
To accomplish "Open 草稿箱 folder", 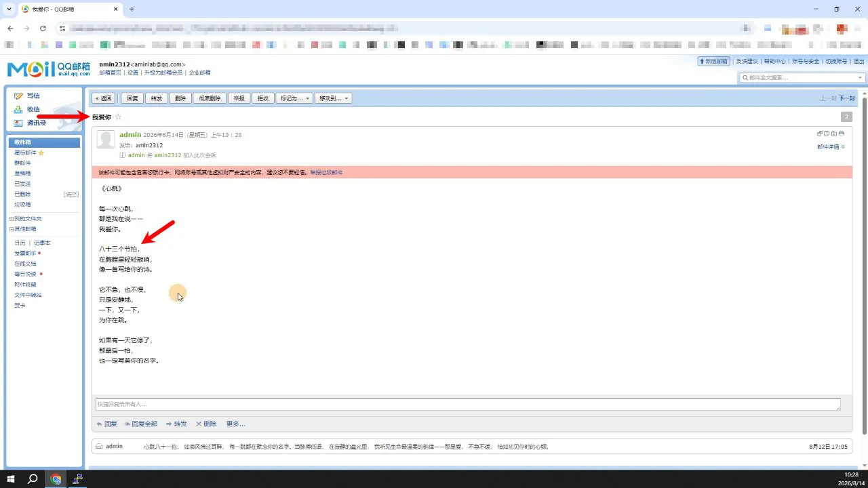I will pyautogui.click(x=22, y=174).
